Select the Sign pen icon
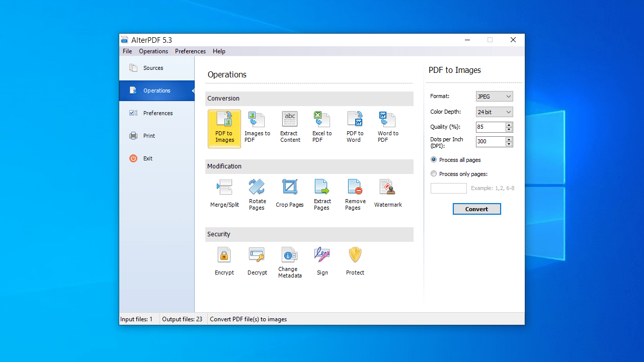This screenshot has height=362, width=644. coord(322,261)
